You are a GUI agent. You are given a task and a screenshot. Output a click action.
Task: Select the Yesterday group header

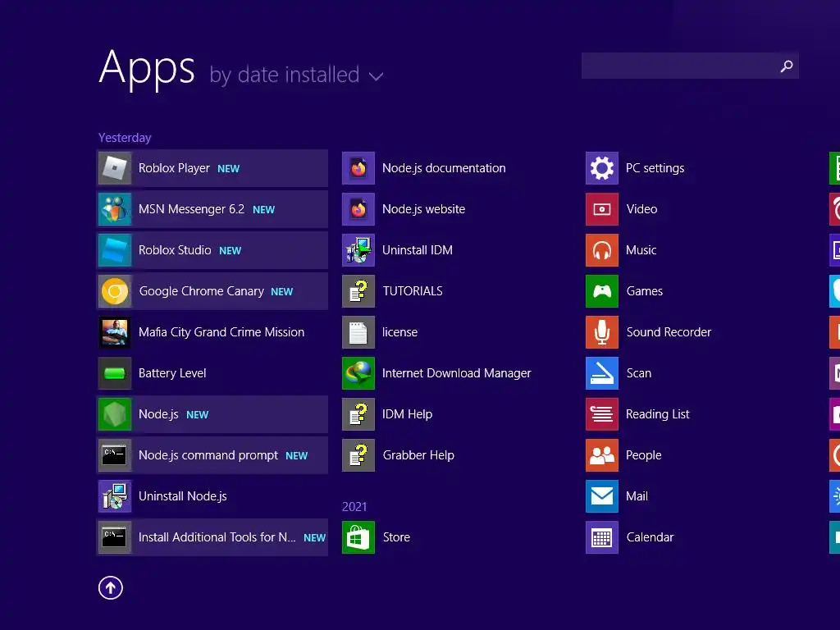[125, 138]
